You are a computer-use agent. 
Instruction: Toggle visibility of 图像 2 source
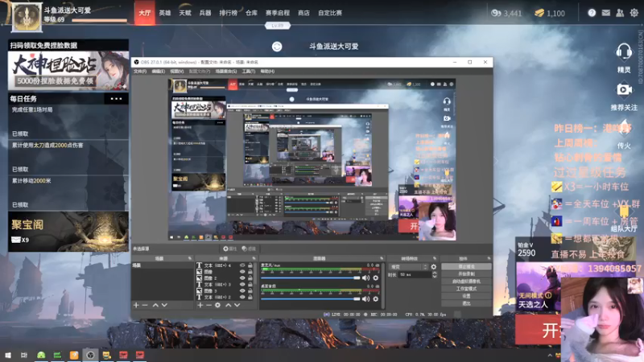[x=242, y=278]
